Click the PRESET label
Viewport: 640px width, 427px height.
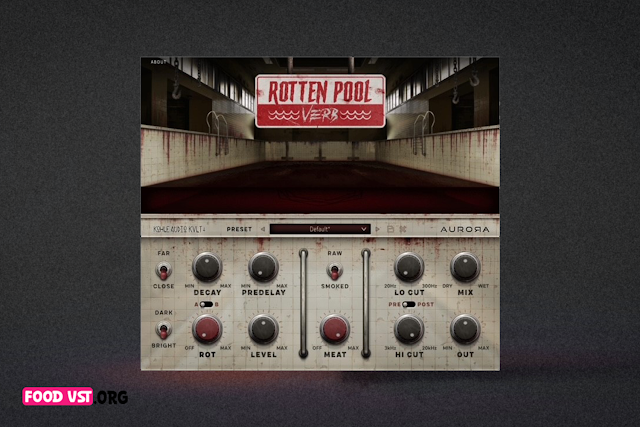pyautogui.click(x=239, y=229)
